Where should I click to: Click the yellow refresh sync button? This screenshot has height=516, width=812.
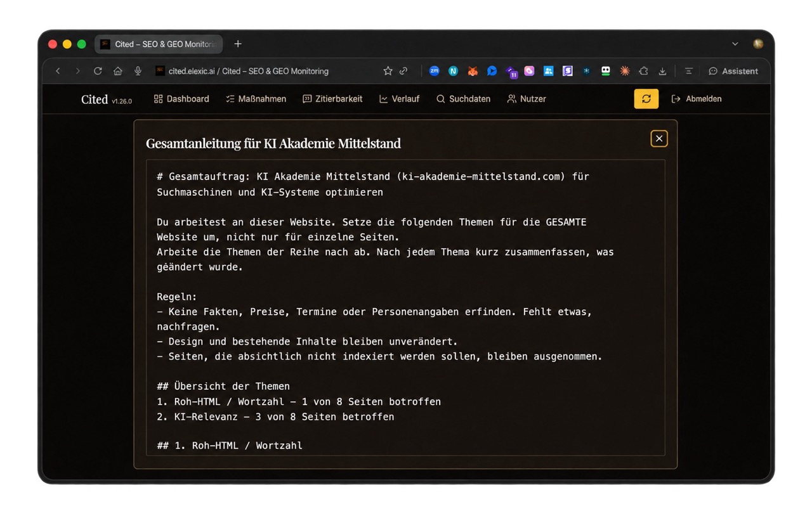click(646, 99)
